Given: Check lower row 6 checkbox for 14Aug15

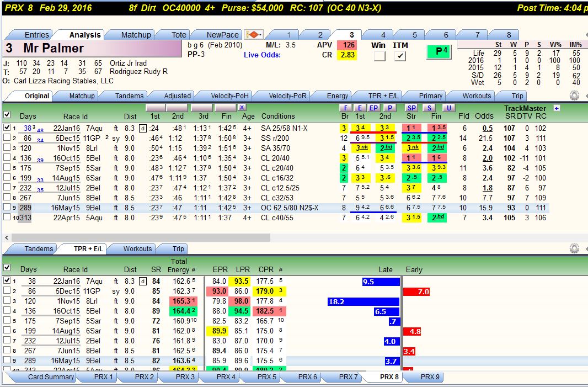Looking at the screenshot, I should (x=7, y=330).
